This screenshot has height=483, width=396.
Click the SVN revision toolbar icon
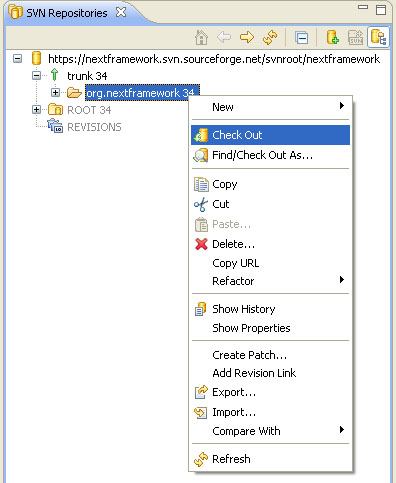(x=355, y=37)
